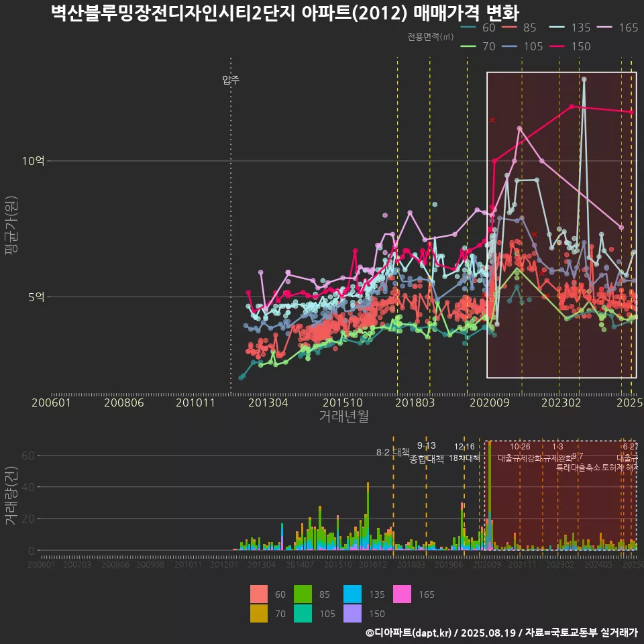The width and height of the screenshot is (644, 644).
Task: Click 202405 on the volume chart x-axis
Action: point(598,564)
